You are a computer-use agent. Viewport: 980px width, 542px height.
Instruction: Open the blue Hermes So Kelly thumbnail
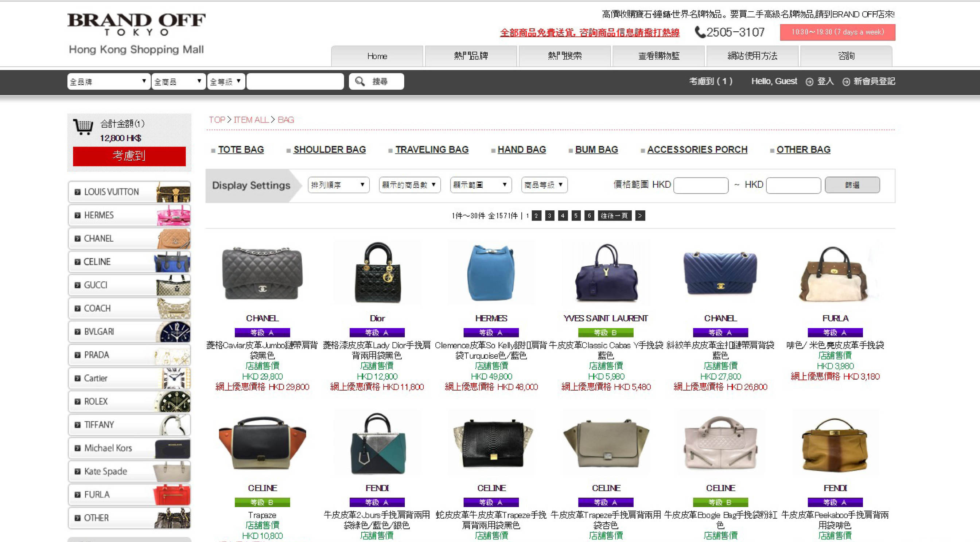click(x=491, y=272)
